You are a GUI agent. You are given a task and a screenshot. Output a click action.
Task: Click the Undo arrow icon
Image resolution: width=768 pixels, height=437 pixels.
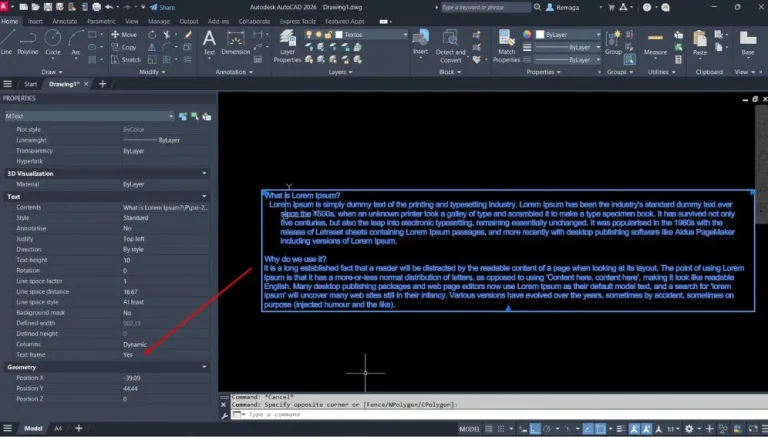[x=109, y=7]
